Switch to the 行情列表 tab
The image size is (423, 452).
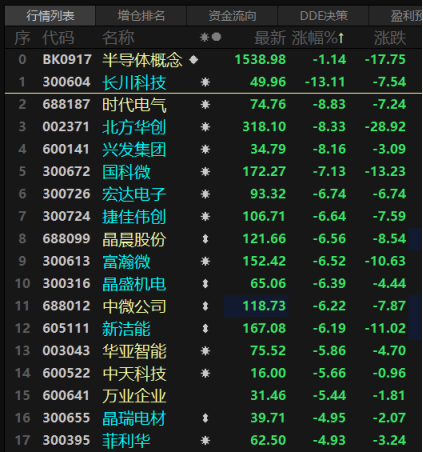tap(50, 16)
